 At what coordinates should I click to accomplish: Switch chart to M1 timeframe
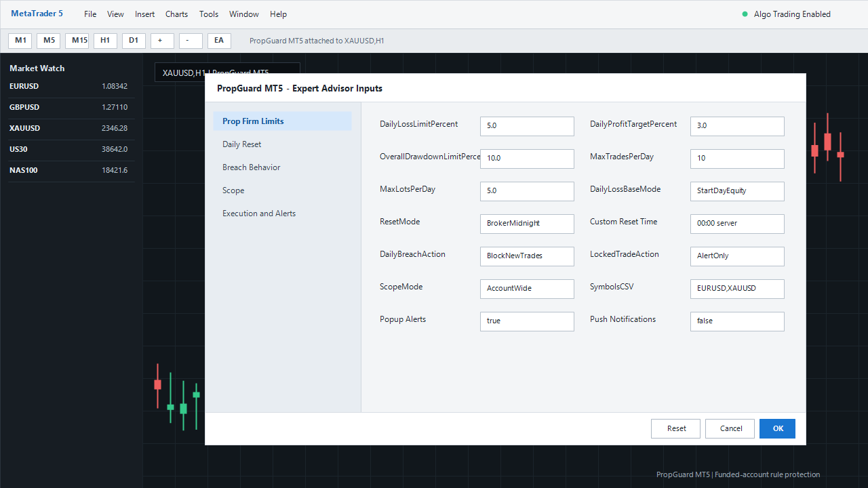(x=20, y=41)
